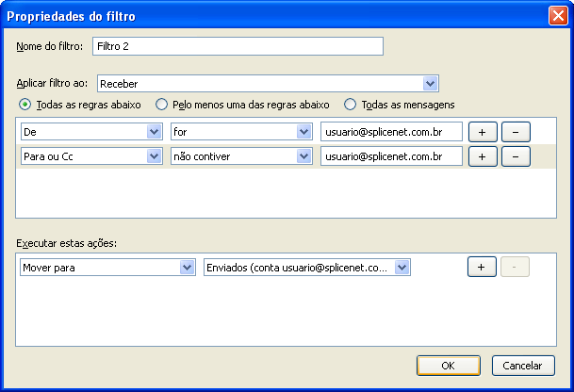This screenshot has height=392, width=574.
Task: Open the 'Enviados' folder destination dropdown
Action: point(306,268)
